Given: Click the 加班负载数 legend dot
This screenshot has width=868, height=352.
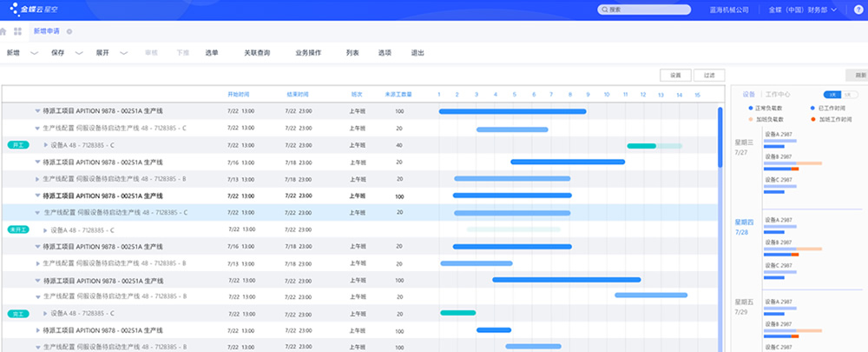Looking at the screenshot, I should coord(751,119).
